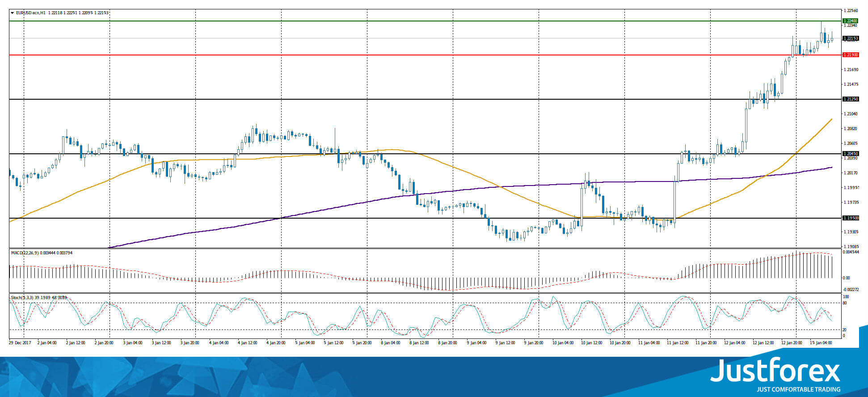868x397 pixels.
Task: Click the 1.19305 price scale value
Action: [851, 232]
